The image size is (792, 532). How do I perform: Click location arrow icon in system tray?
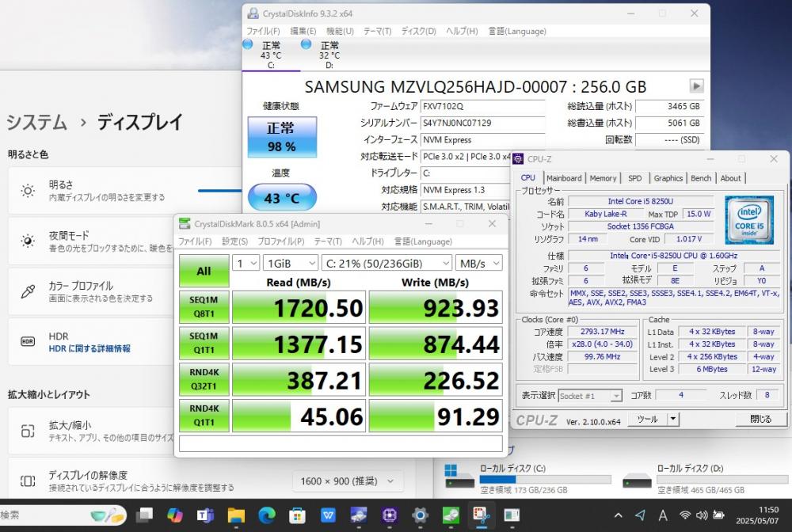click(640, 515)
